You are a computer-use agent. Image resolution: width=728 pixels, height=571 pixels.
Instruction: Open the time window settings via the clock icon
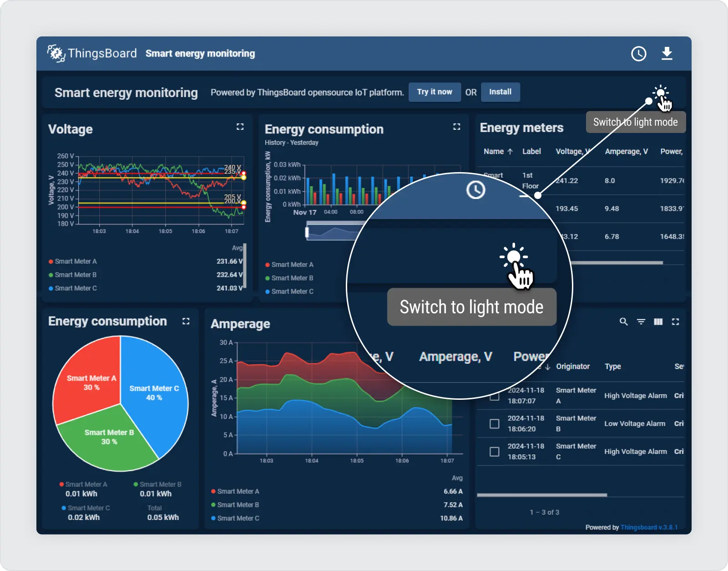[x=639, y=54]
